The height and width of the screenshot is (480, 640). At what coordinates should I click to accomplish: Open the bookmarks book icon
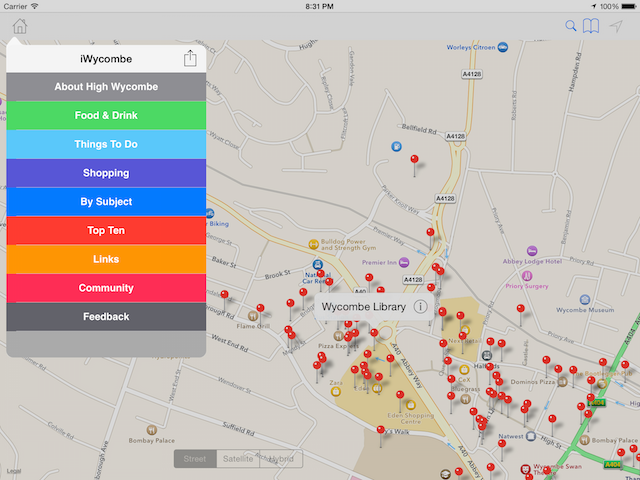(591, 26)
